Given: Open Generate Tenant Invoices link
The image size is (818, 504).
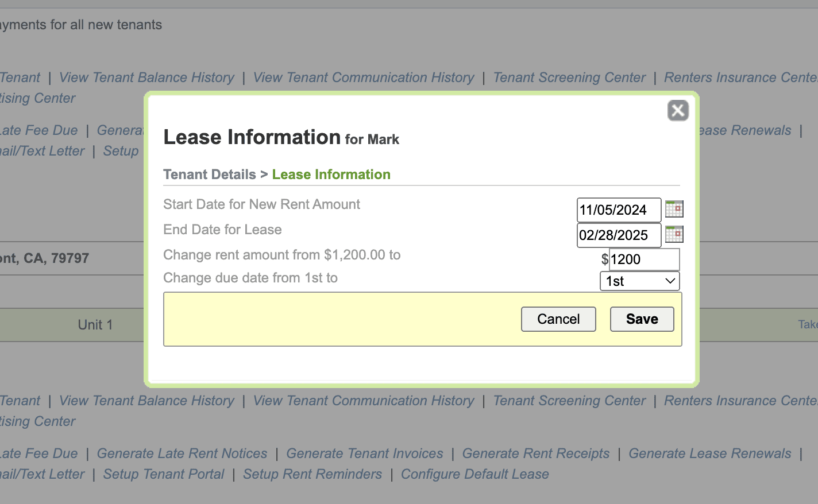Looking at the screenshot, I should [x=365, y=453].
